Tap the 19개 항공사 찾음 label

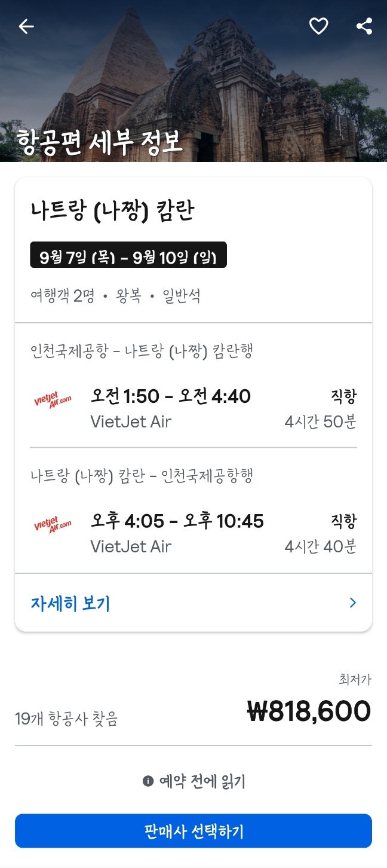point(66,719)
